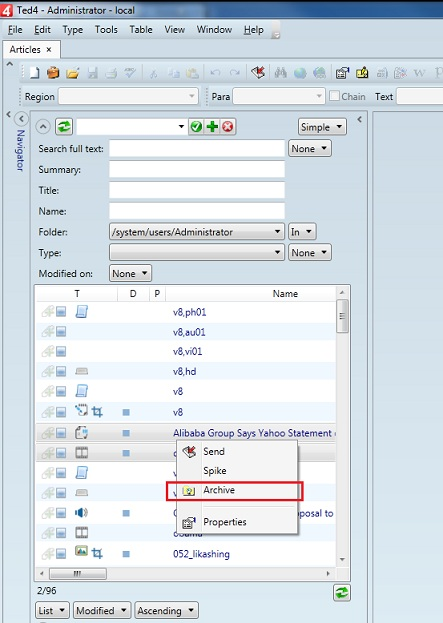Close the Articles tab

coord(49,50)
